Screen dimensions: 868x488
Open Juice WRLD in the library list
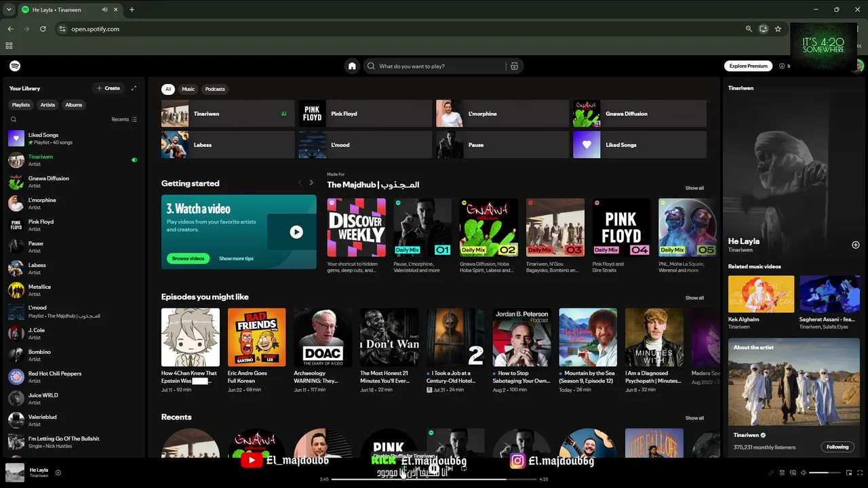click(73, 399)
